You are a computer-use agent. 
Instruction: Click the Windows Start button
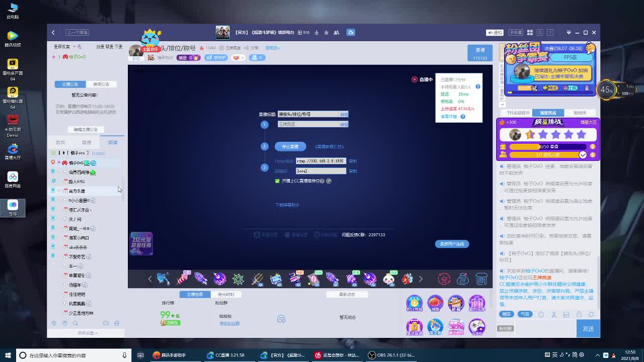[8, 355]
